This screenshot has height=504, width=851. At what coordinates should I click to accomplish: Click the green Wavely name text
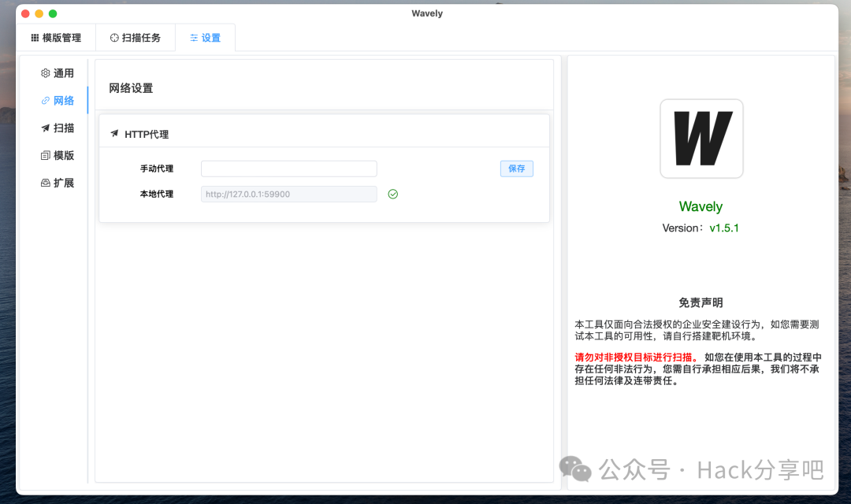(700, 206)
